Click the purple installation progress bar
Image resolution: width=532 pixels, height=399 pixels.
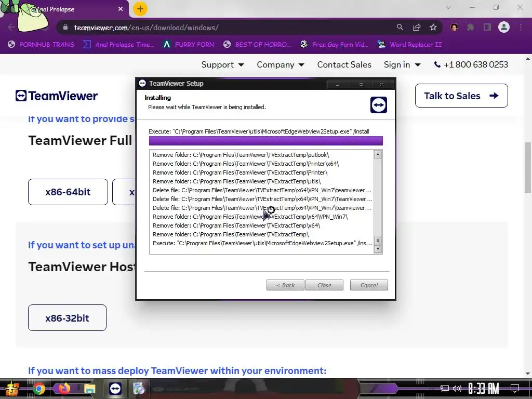coord(265,141)
